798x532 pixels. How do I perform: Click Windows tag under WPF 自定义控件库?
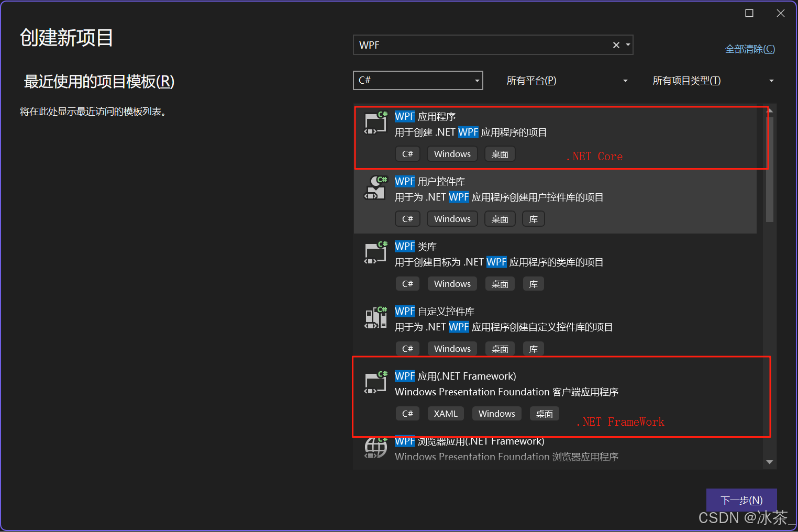452,349
